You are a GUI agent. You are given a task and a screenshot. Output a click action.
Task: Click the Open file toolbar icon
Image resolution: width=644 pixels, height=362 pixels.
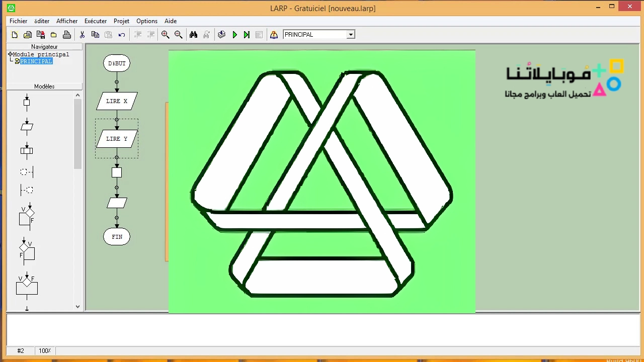pyautogui.click(x=28, y=35)
